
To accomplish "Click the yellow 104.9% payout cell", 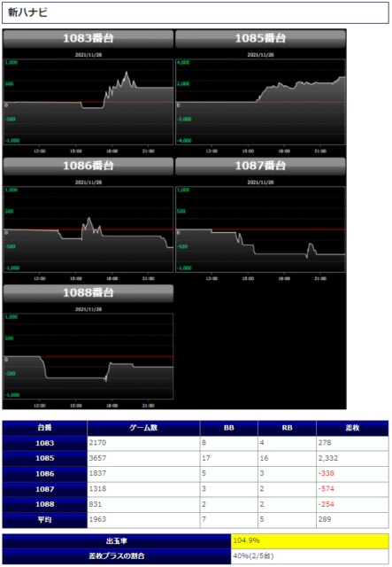I will click(310, 541).
